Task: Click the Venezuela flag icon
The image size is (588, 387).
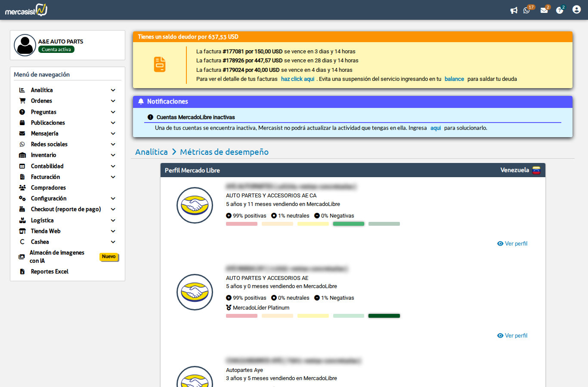Action: (536, 170)
